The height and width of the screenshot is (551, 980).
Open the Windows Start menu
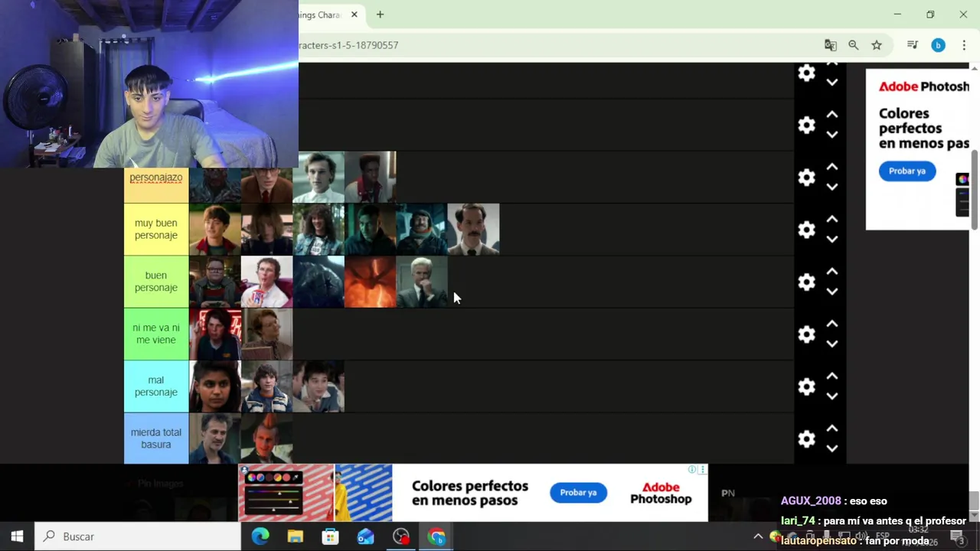[17, 536]
